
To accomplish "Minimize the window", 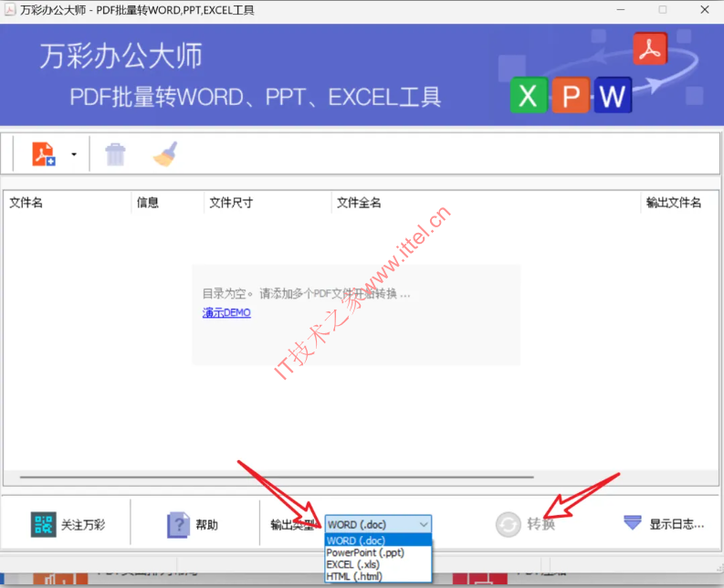I will pyautogui.click(x=621, y=10).
